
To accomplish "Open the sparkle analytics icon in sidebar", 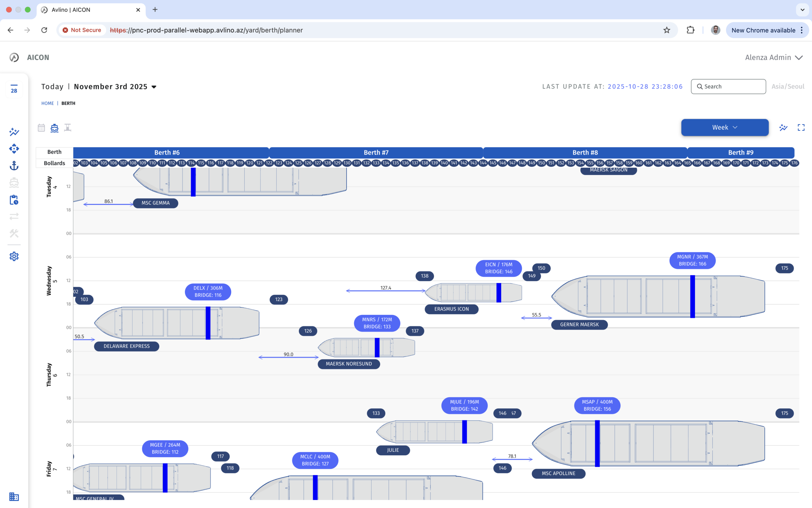I will [14, 132].
